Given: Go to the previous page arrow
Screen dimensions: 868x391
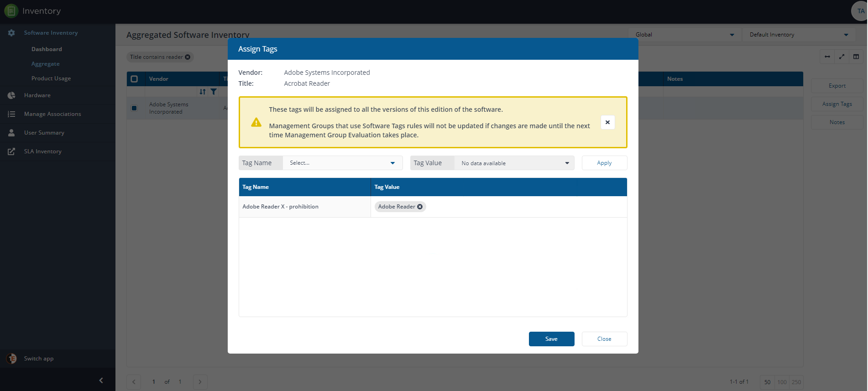Looking at the screenshot, I should 134,382.
